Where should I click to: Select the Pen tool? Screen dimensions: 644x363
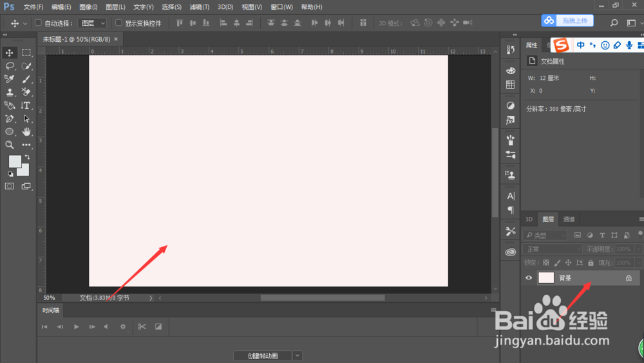pos(10,118)
